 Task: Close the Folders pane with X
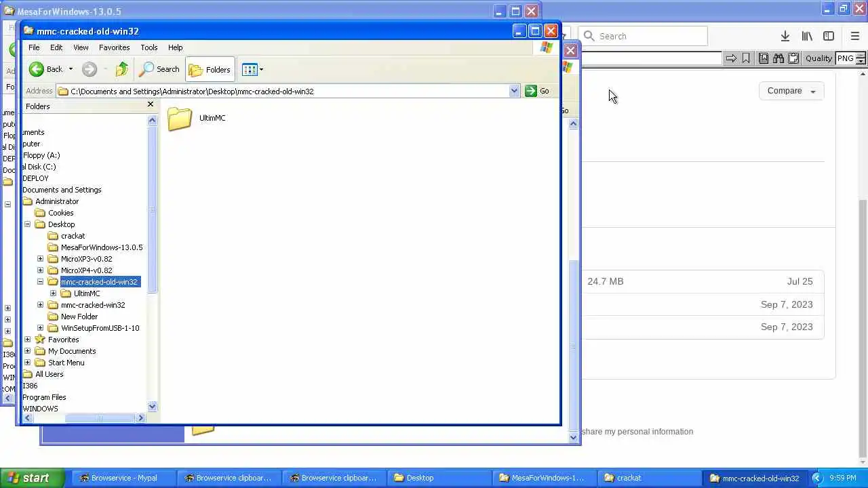pyautogui.click(x=151, y=104)
